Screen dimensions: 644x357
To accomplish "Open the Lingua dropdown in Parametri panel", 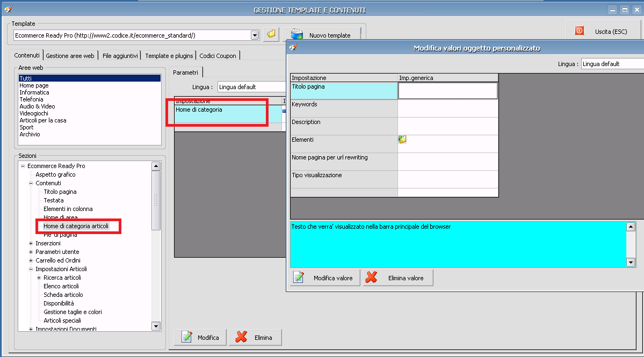I will point(251,87).
